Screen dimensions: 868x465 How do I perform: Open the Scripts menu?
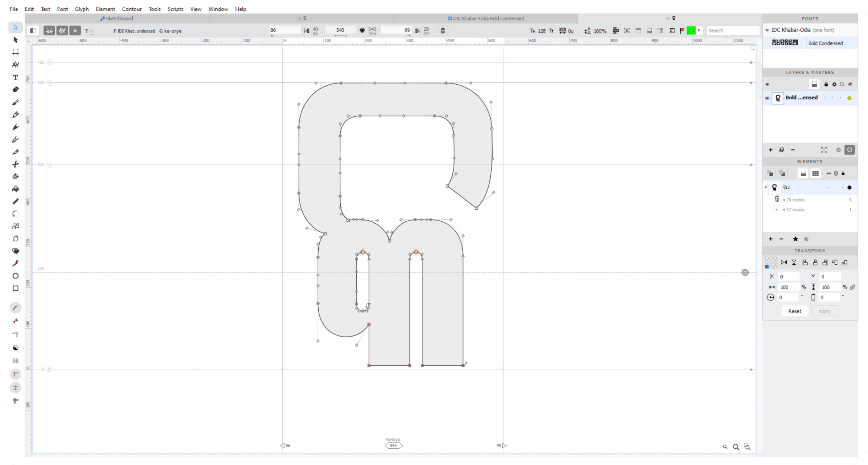pyautogui.click(x=175, y=9)
